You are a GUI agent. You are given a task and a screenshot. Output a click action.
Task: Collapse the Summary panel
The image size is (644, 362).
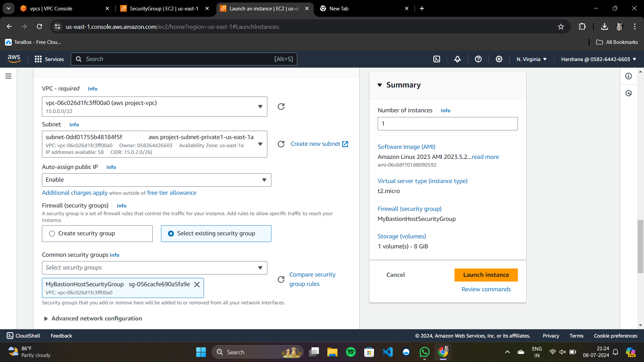(380, 85)
